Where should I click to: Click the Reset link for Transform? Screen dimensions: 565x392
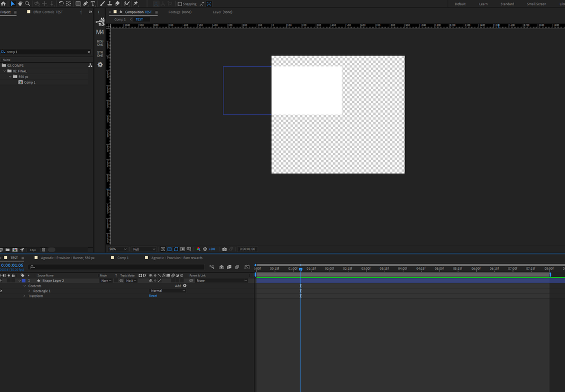coord(153,296)
